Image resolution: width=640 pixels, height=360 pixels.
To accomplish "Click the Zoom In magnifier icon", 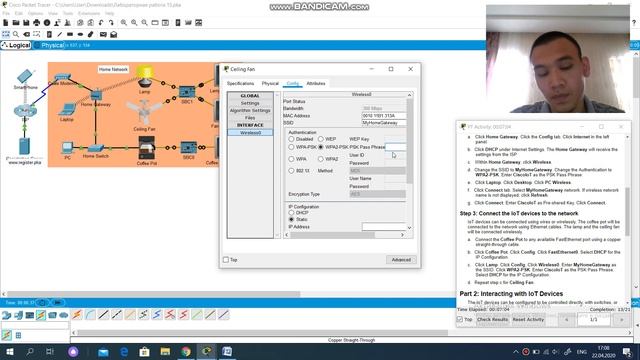I will coord(124,23).
